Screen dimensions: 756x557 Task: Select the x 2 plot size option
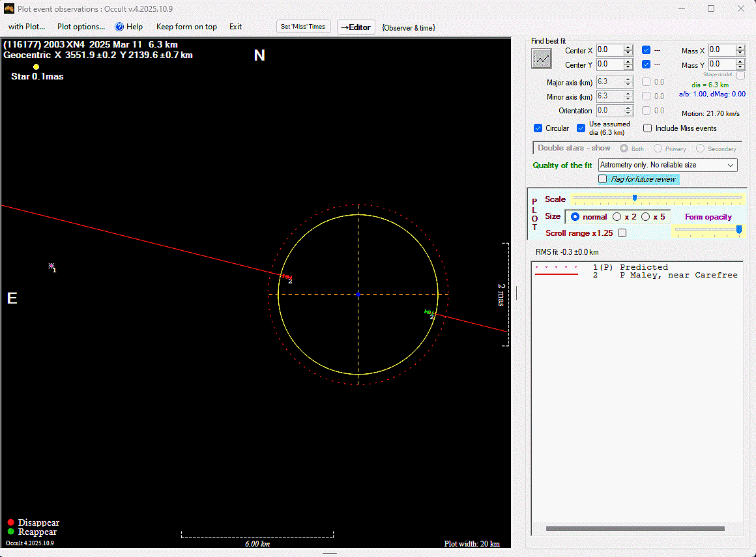(x=617, y=217)
